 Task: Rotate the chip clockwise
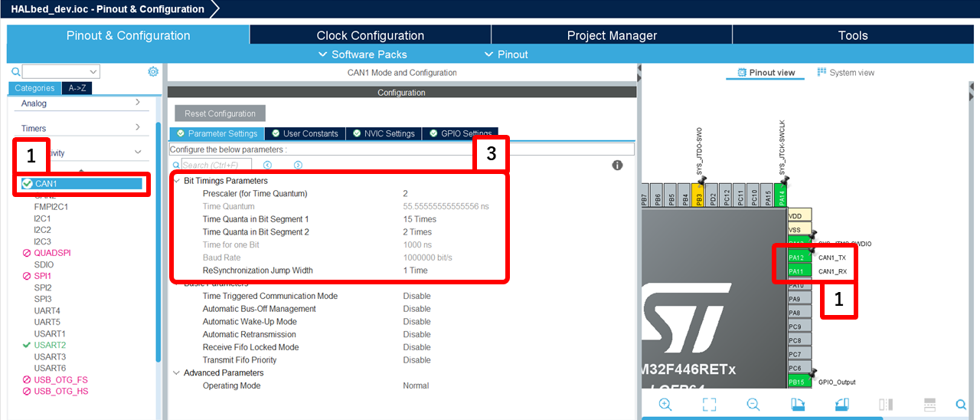[798, 404]
